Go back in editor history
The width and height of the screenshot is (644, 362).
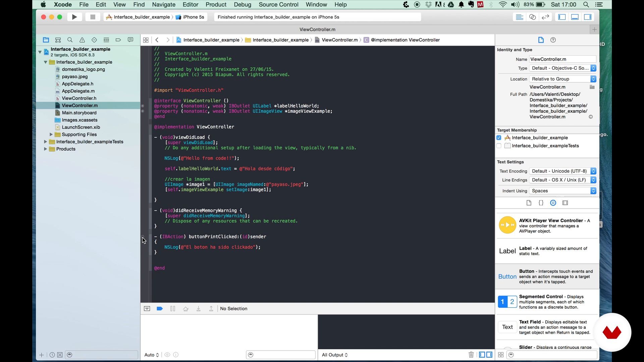click(x=157, y=40)
